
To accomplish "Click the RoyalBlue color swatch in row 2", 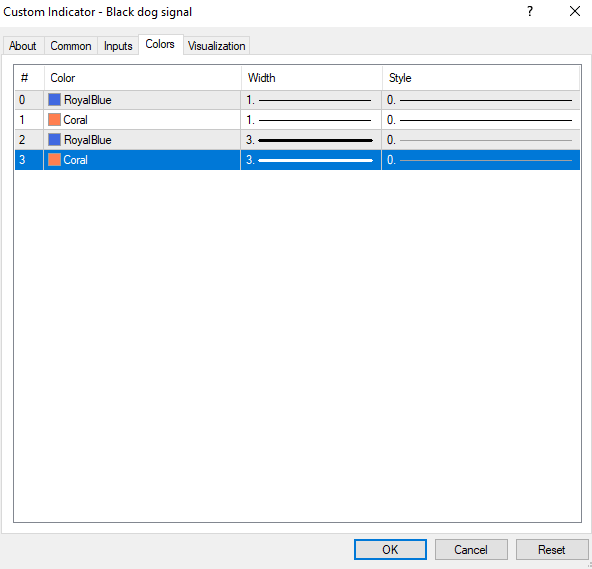I will (54, 140).
